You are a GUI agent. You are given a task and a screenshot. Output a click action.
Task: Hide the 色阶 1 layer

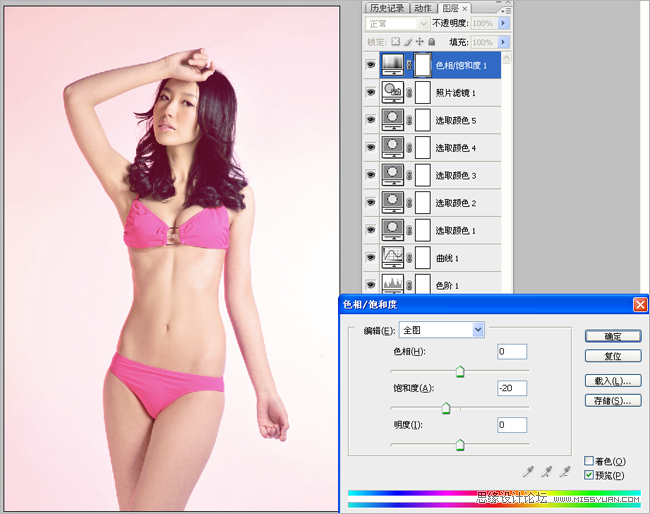point(371,285)
